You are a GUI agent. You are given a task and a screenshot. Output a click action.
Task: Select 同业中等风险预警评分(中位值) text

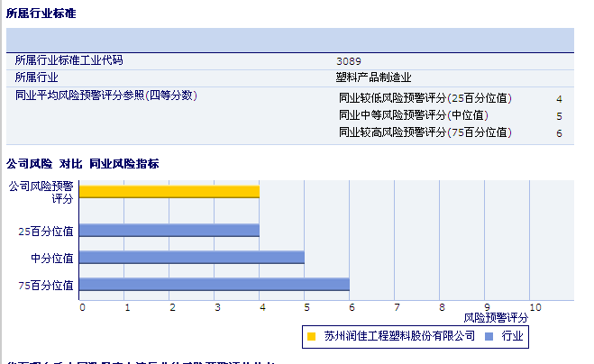[x=414, y=114]
